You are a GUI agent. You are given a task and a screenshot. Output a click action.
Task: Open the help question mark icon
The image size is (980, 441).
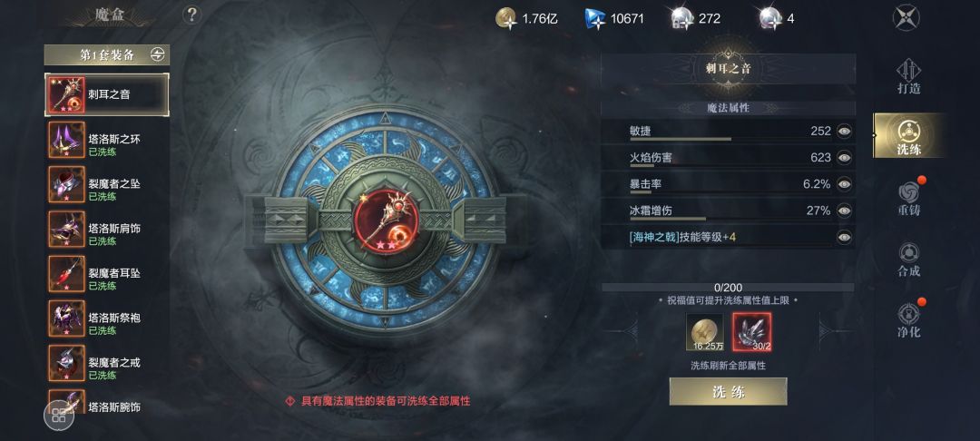(191, 15)
